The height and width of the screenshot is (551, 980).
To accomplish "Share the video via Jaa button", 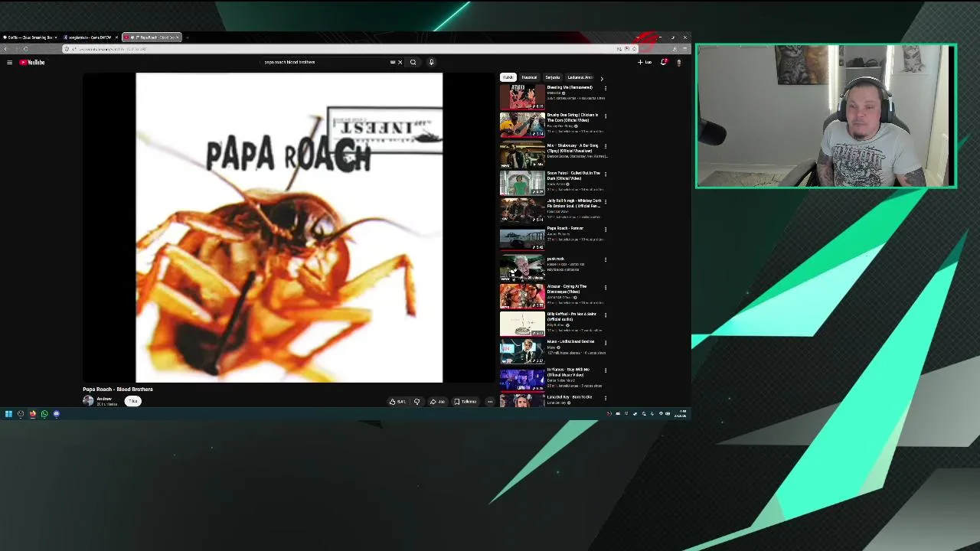I will 437,401.
